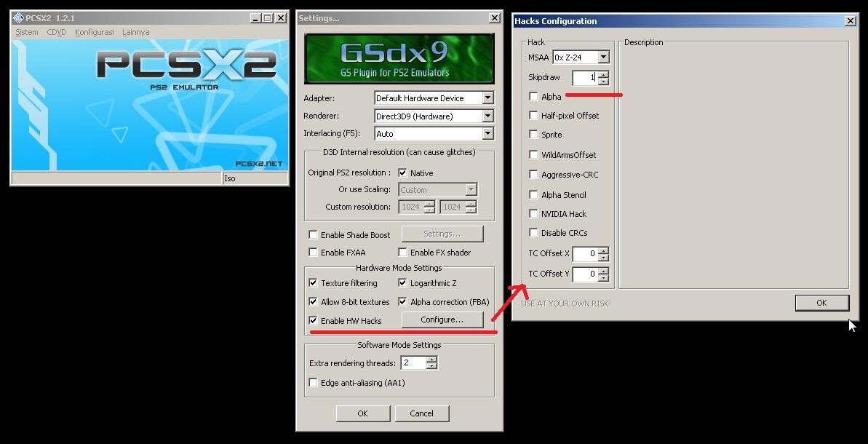
Task: Expand the Adapter dropdown
Action: coord(487,98)
